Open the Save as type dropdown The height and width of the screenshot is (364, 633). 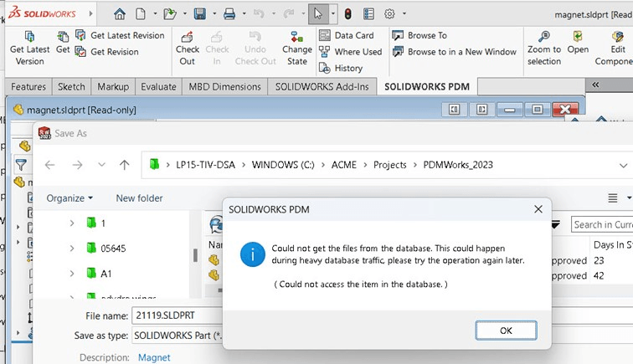[x=176, y=336]
